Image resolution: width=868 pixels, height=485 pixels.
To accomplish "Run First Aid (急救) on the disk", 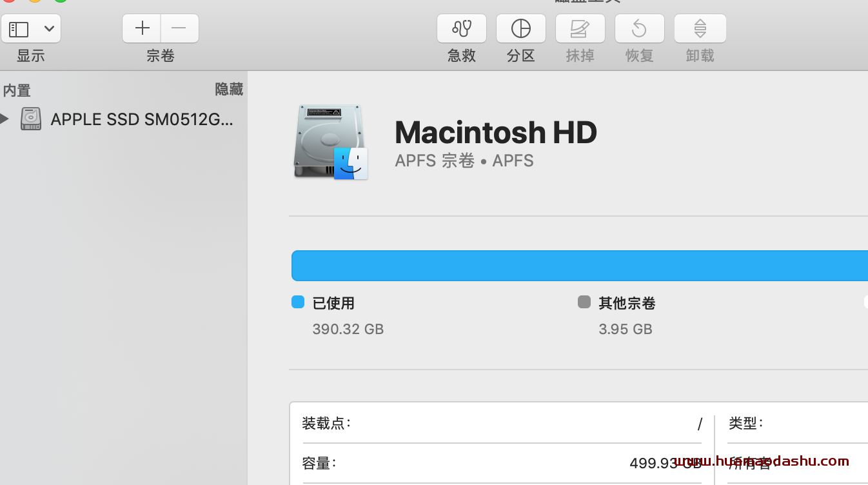I will pos(462,28).
